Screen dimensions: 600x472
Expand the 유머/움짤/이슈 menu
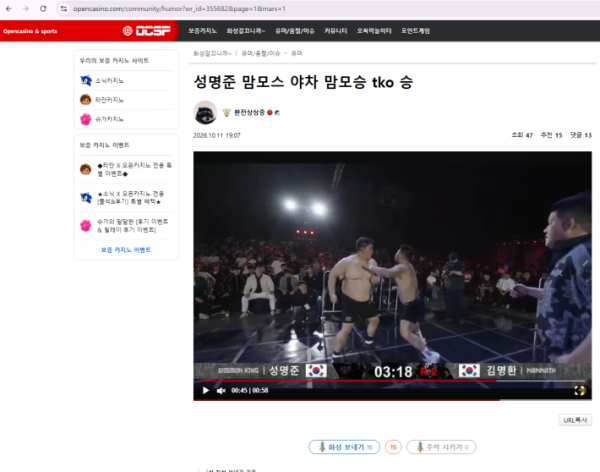coord(295,31)
